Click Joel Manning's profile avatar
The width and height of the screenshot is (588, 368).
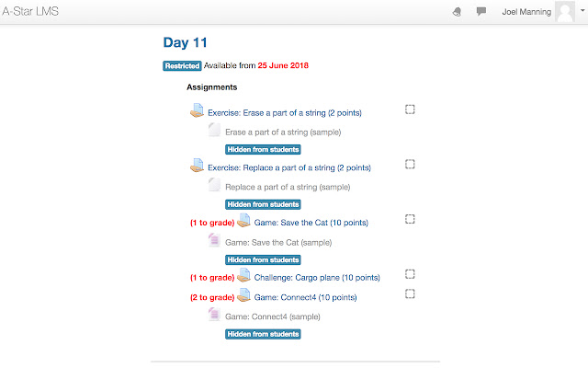(566, 13)
